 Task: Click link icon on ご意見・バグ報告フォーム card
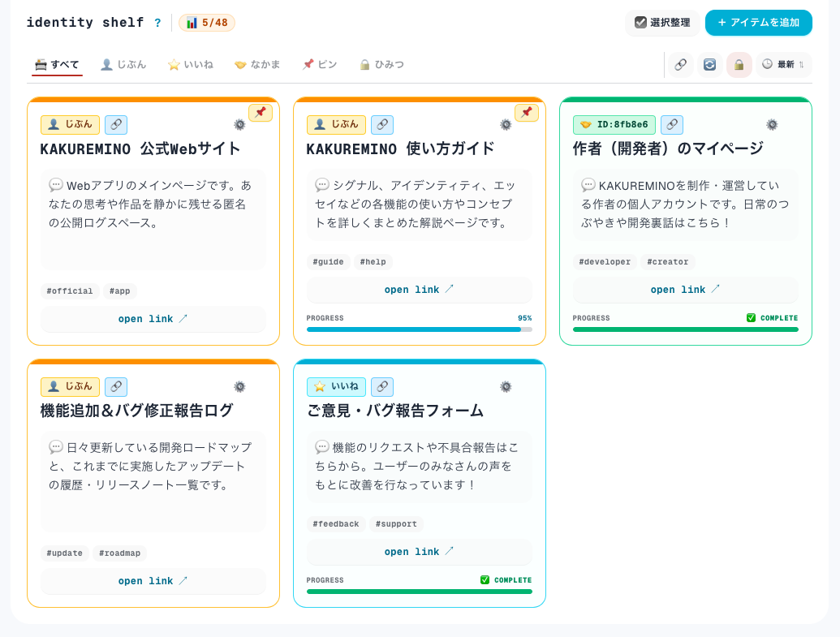point(382,387)
